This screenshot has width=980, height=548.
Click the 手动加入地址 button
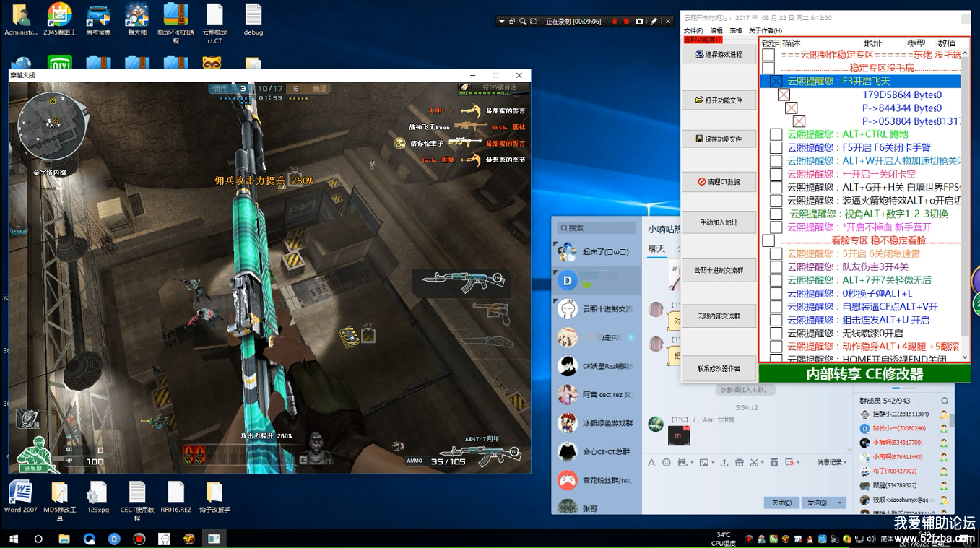[719, 222]
